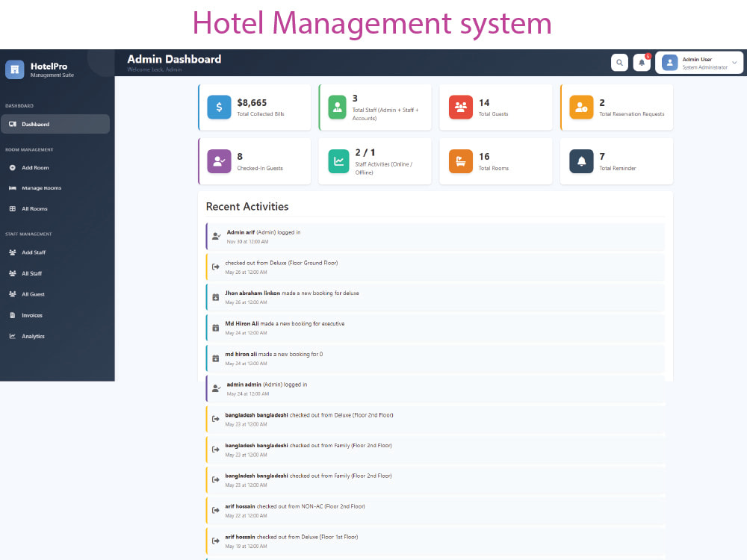The image size is (747, 560).
Task: Open the $8,665 Total Collected Bills card
Action: pyautogui.click(x=255, y=107)
